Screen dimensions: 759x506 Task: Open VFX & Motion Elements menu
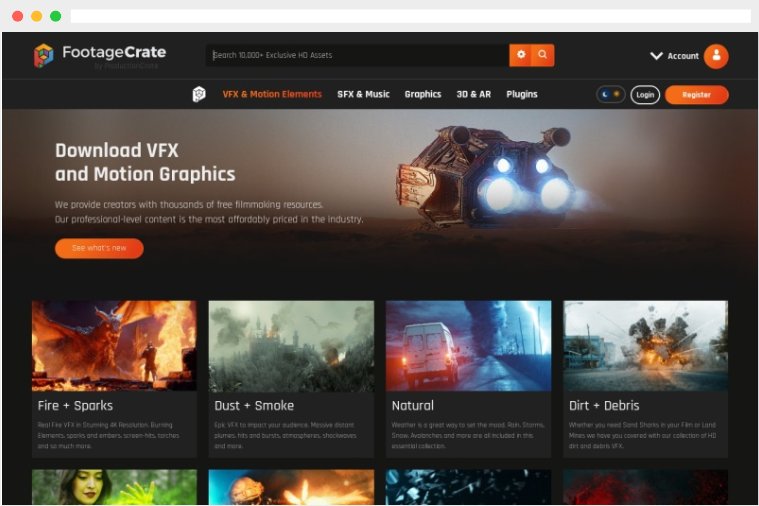272,94
